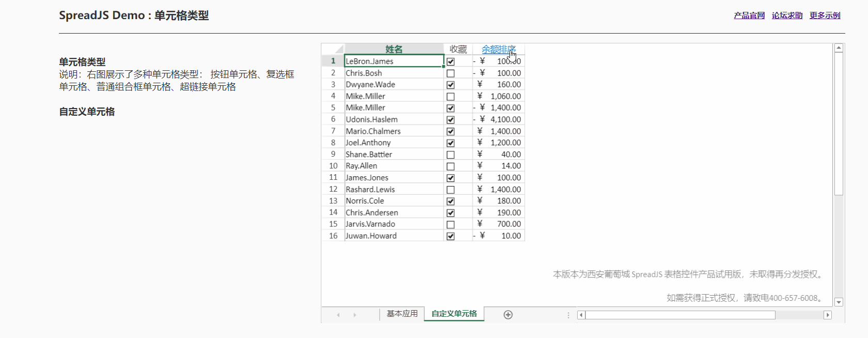
Task: Select the 180.00 balance cell
Action: point(499,201)
